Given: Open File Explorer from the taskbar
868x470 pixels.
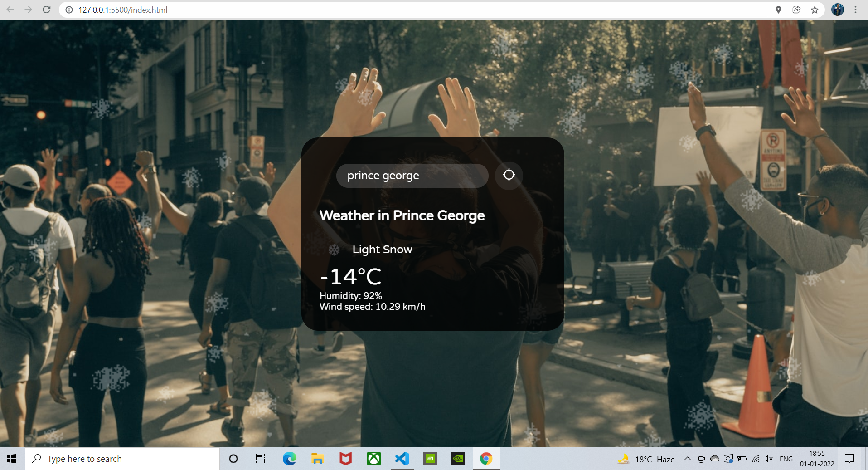Looking at the screenshot, I should [317, 459].
